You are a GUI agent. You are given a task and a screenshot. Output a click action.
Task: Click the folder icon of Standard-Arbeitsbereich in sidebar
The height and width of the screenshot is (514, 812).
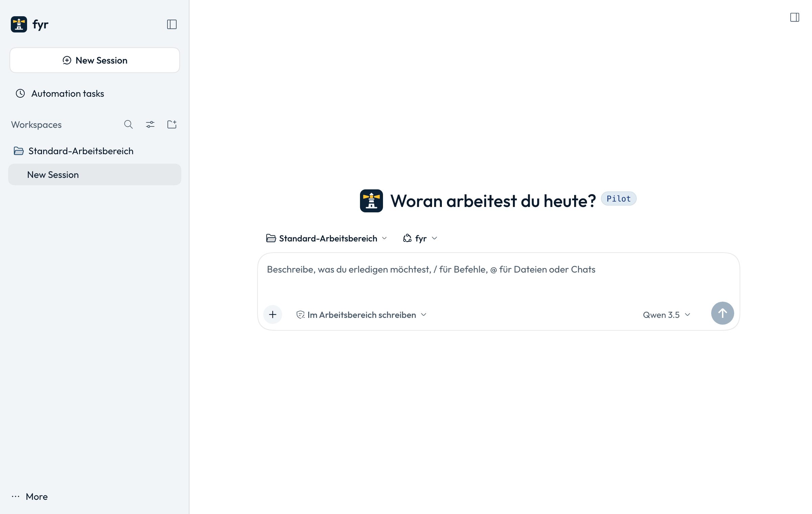pyautogui.click(x=19, y=151)
